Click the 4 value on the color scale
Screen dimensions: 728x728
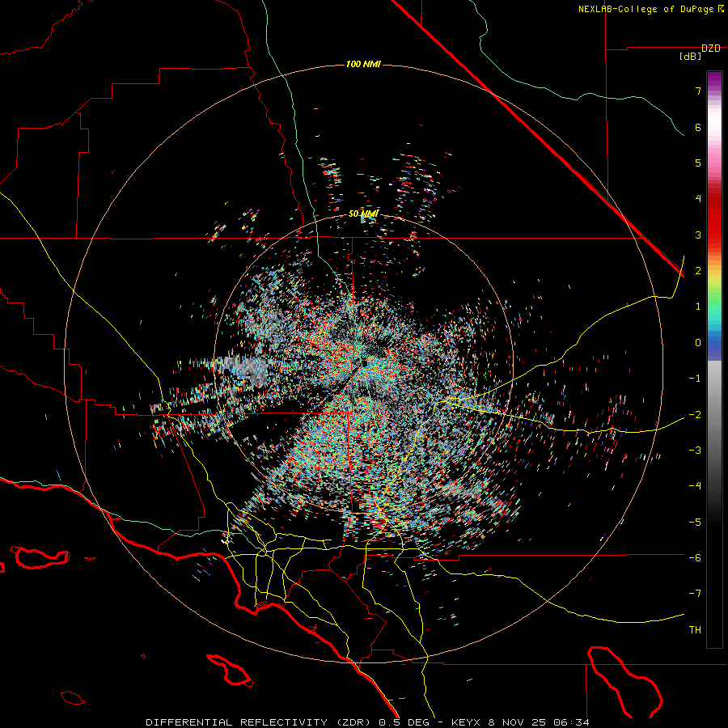pos(698,199)
